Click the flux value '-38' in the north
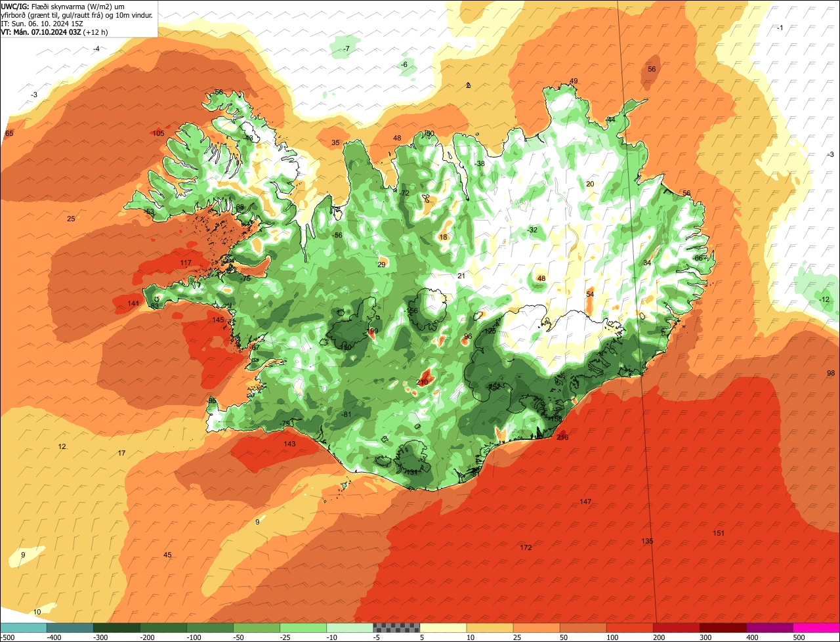840x642 pixels. [x=480, y=163]
